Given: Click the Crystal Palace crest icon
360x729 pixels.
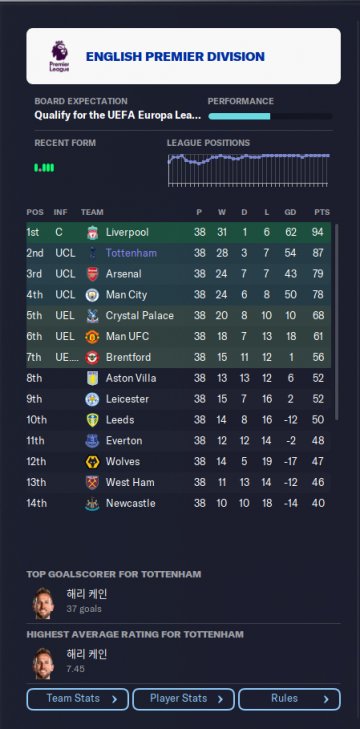Looking at the screenshot, I should pos(93,316).
